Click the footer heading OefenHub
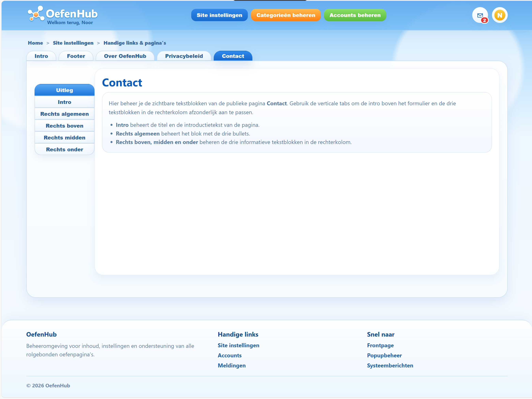532x399 pixels. tap(41, 334)
